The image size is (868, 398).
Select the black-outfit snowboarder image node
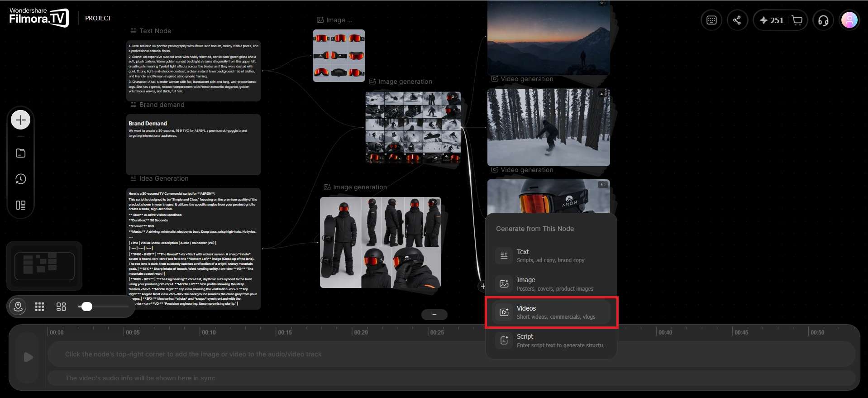381,242
